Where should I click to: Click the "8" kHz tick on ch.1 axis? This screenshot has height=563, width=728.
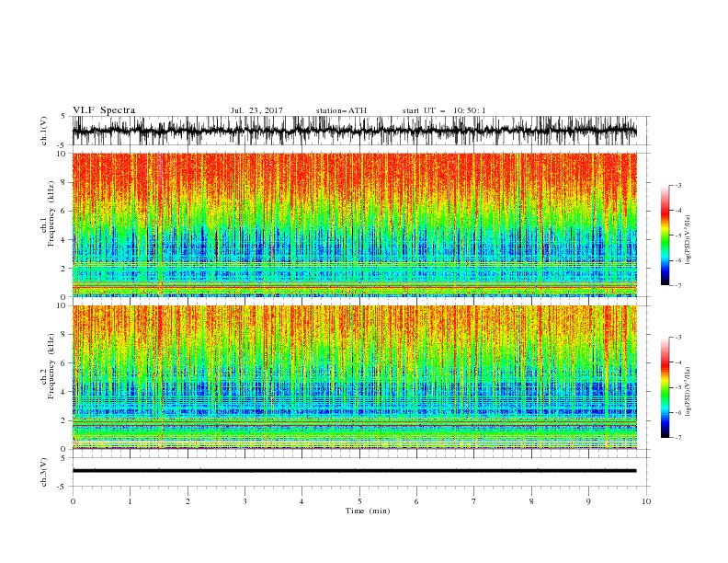(64, 182)
